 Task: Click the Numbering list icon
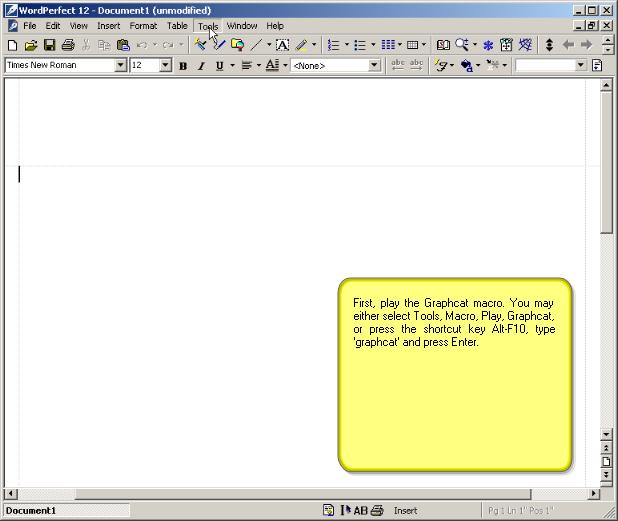[333, 45]
